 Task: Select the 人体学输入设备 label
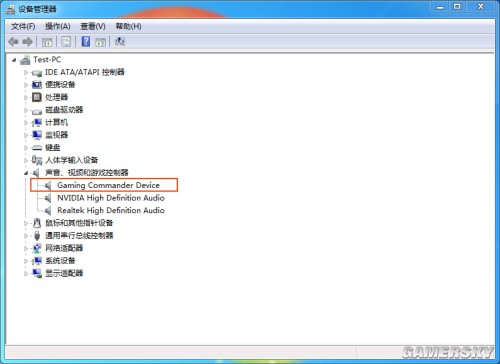click(x=72, y=160)
